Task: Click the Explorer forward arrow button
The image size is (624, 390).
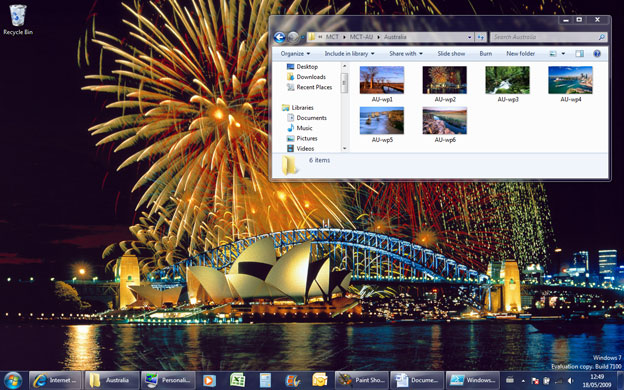Action: pyautogui.click(x=293, y=37)
